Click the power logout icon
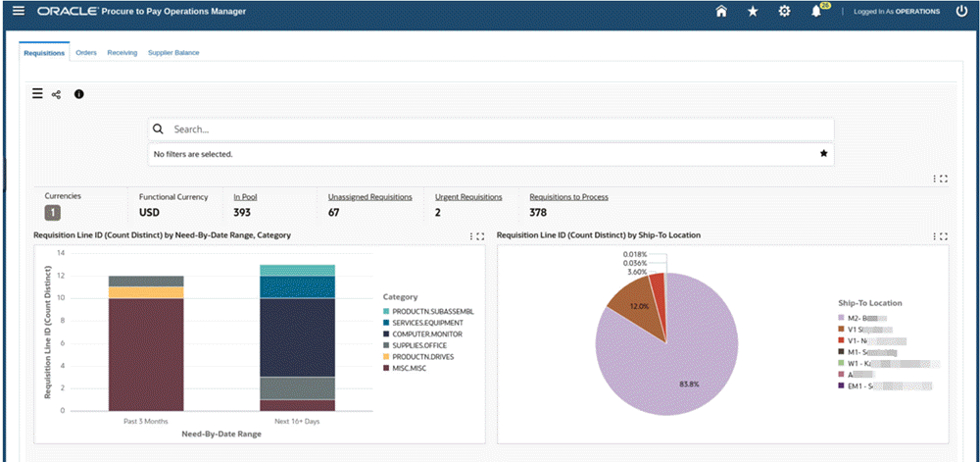Screen dimensions: 980x462 [x=962, y=11]
